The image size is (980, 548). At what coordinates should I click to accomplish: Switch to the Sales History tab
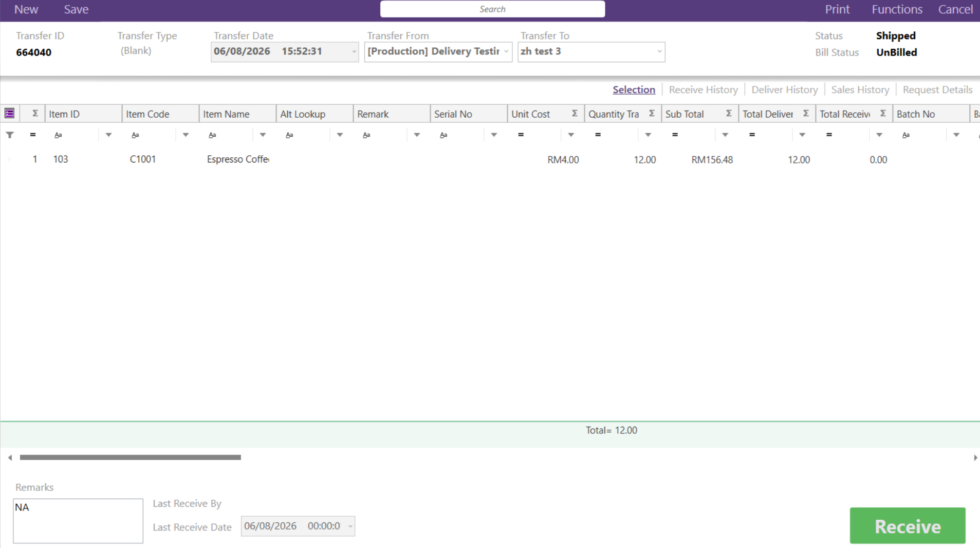(x=860, y=89)
